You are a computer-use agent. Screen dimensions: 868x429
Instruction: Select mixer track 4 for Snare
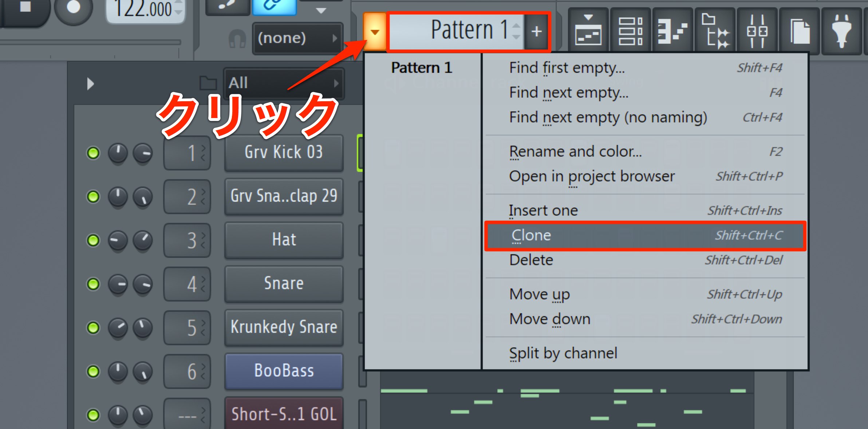[187, 284]
